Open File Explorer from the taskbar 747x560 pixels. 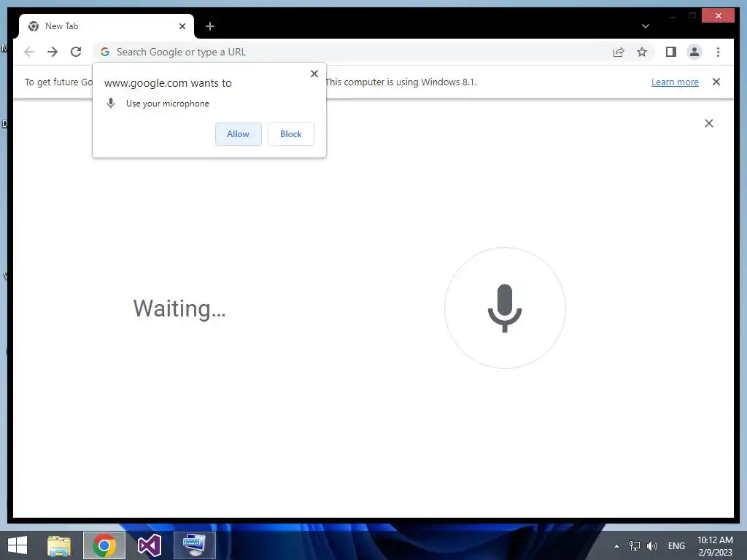click(x=59, y=545)
